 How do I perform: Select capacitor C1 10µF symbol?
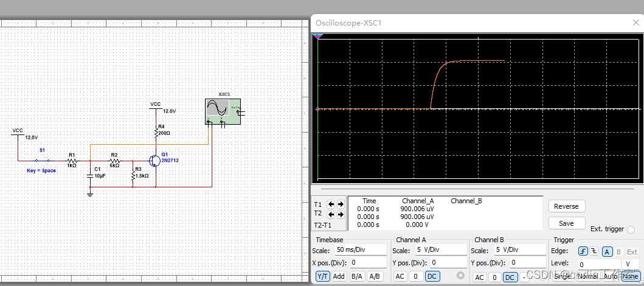point(91,175)
